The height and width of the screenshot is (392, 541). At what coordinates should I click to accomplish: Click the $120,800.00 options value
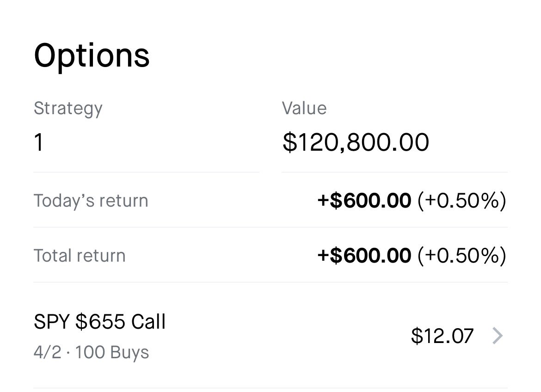pos(356,142)
